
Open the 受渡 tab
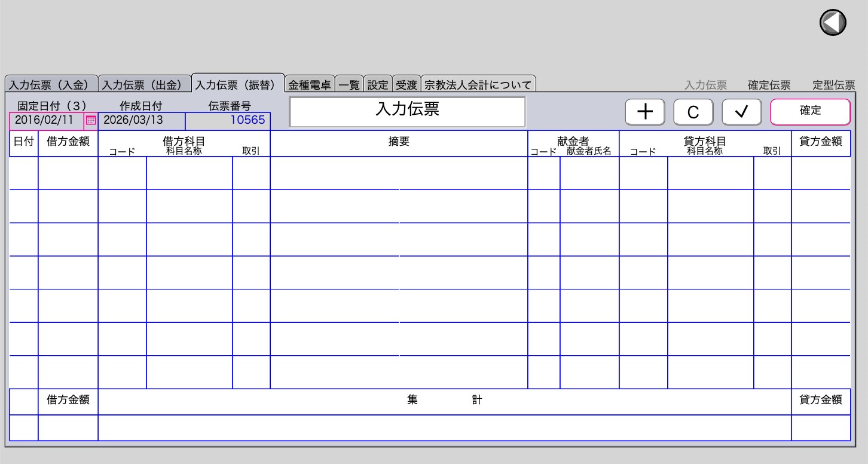click(x=407, y=85)
